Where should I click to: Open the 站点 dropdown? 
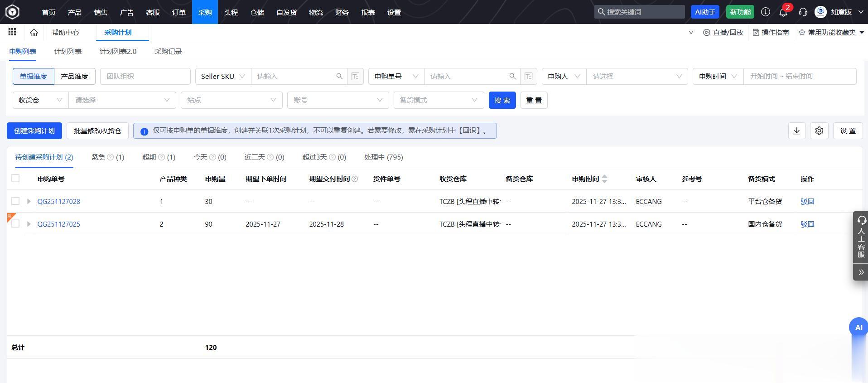point(231,100)
